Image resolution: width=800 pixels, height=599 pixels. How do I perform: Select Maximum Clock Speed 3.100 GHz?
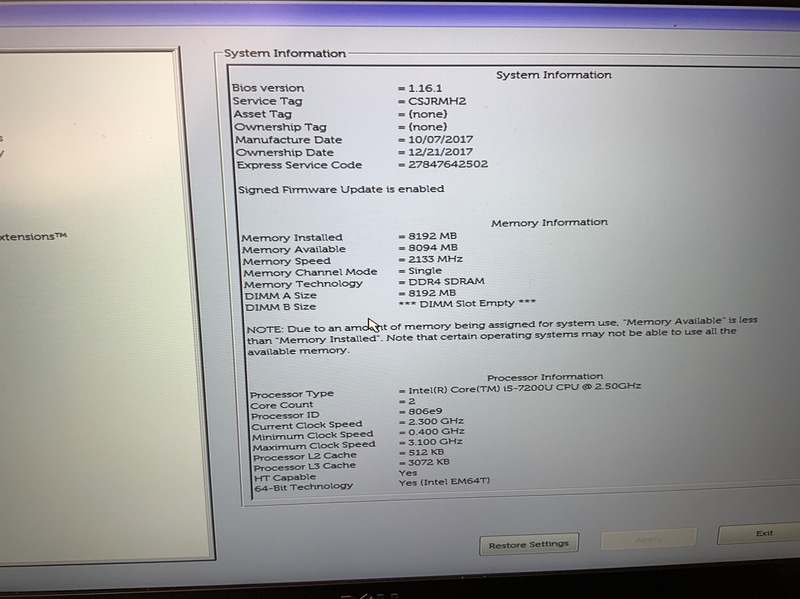pyautogui.click(x=435, y=442)
